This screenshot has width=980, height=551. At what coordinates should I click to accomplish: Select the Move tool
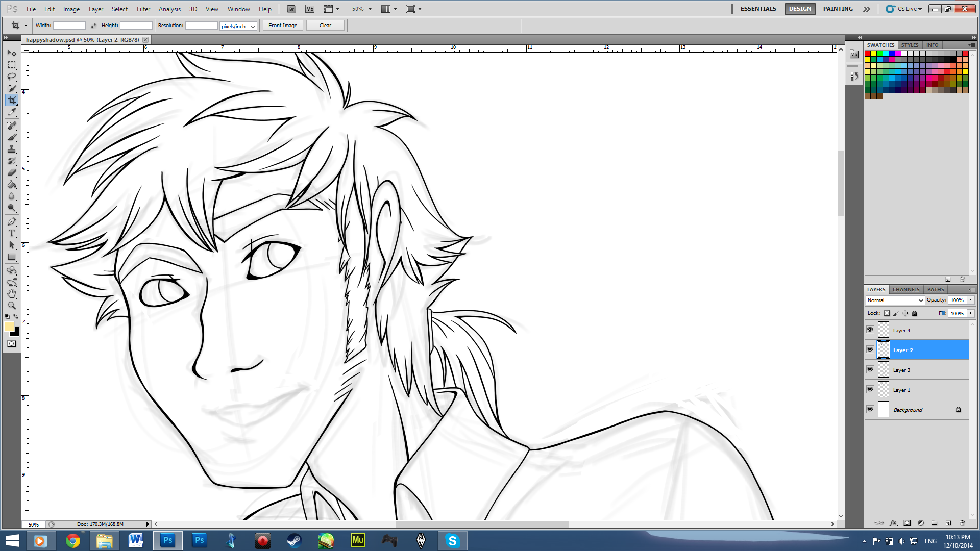coord(12,53)
